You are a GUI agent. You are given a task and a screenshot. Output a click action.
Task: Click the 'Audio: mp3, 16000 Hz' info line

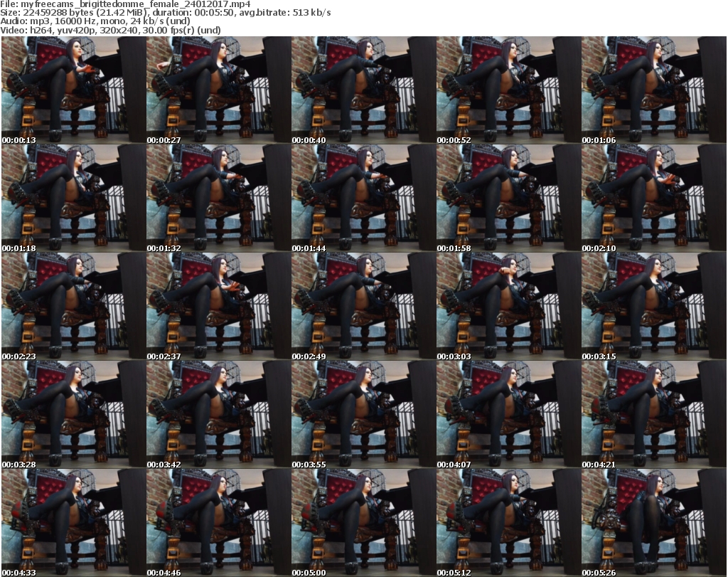(x=95, y=21)
